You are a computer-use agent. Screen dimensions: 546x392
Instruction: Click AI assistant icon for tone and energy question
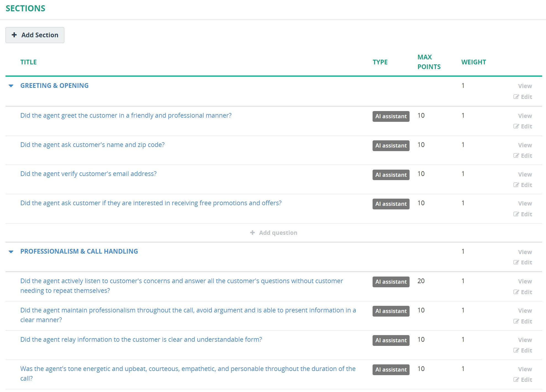tap(391, 370)
